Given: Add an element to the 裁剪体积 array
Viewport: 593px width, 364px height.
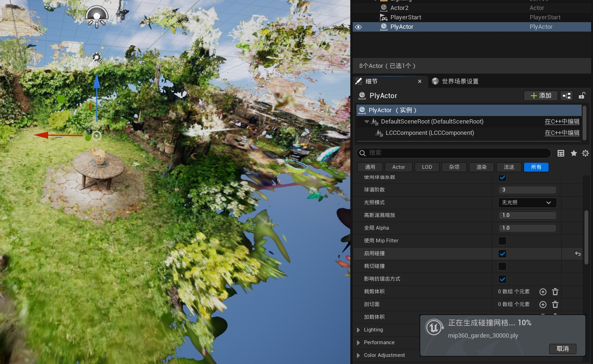Looking at the screenshot, I should (x=543, y=292).
